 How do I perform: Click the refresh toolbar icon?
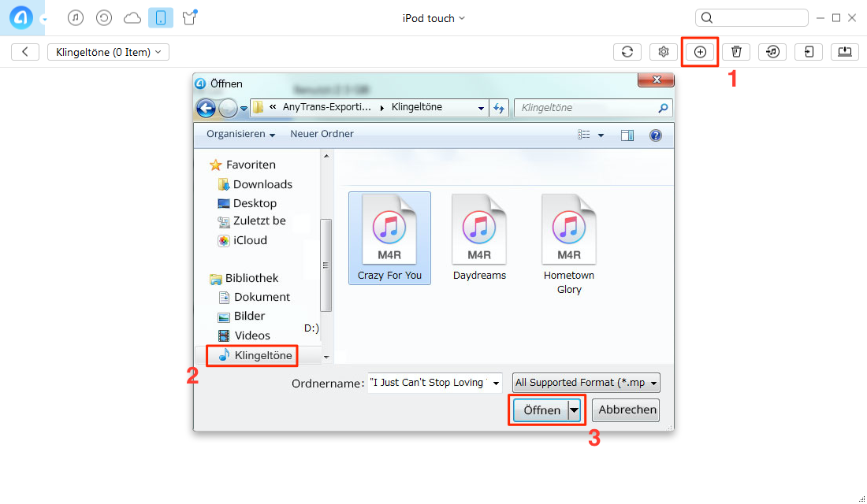tap(627, 52)
